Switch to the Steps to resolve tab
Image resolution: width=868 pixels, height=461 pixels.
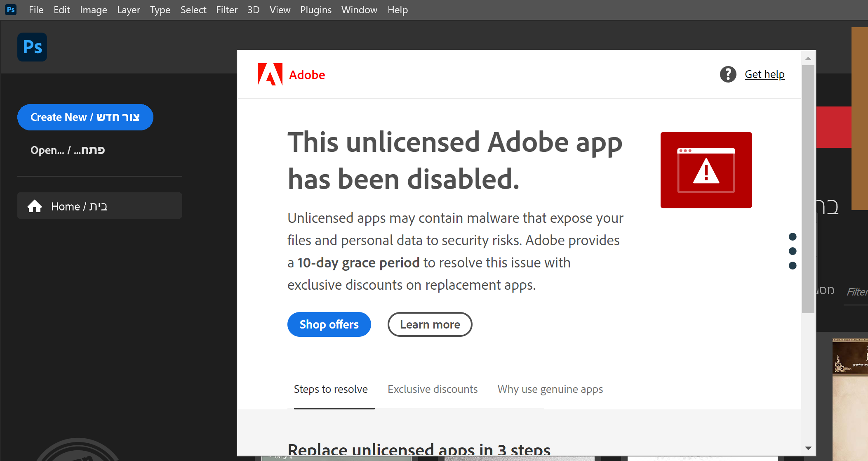pyautogui.click(x=331, y=389)
